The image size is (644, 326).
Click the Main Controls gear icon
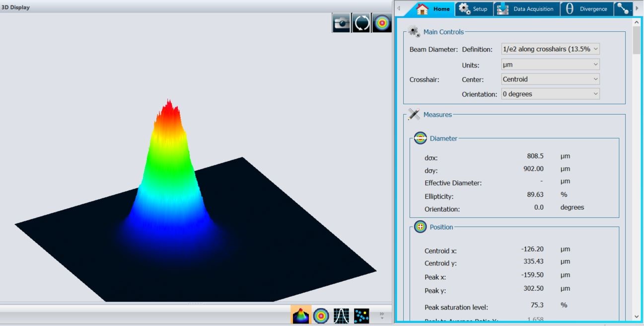413,31
